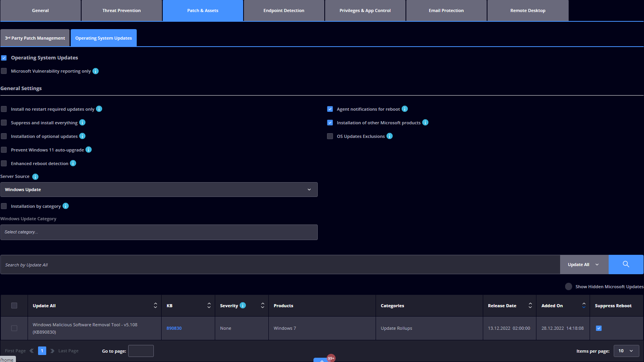Go to previous pages double-chevron icon

31,351
